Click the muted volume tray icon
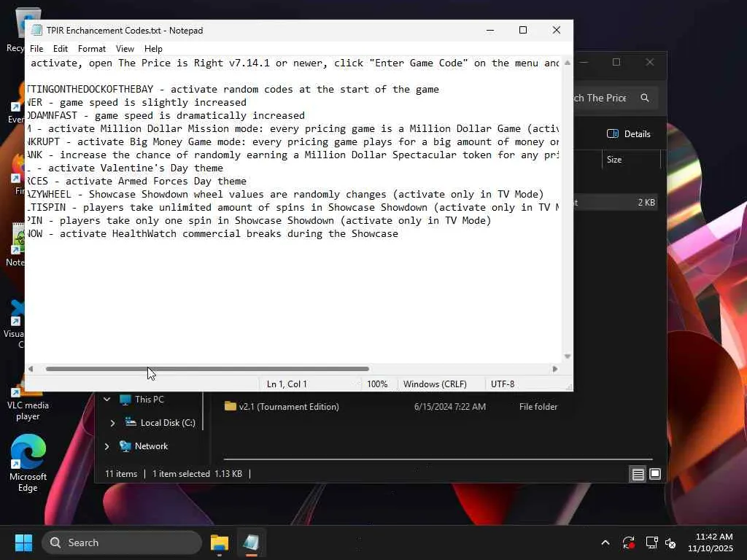 [x=670, y=542]
